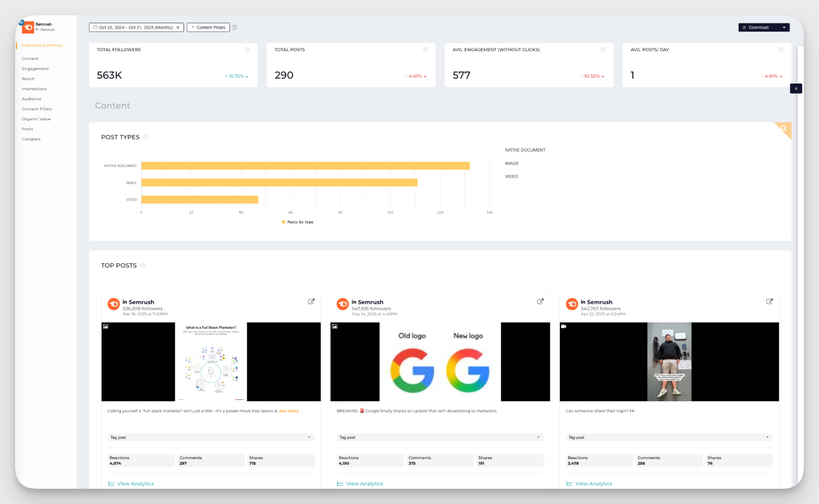The width and height of the screenshot is (819, 504).
Task: Click the info icon next to the Post Types title
Action: coord(145,137)
